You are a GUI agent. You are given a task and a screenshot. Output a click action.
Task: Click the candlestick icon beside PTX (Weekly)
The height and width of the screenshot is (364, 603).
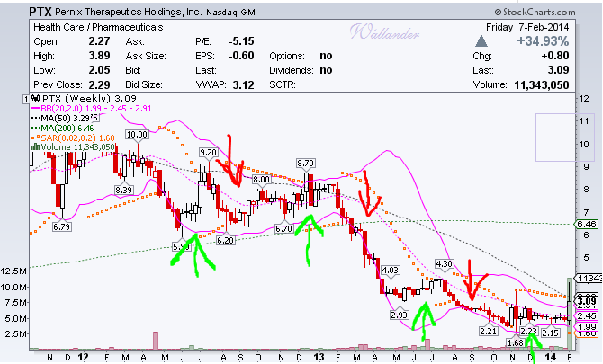click(x=35, y=98)
